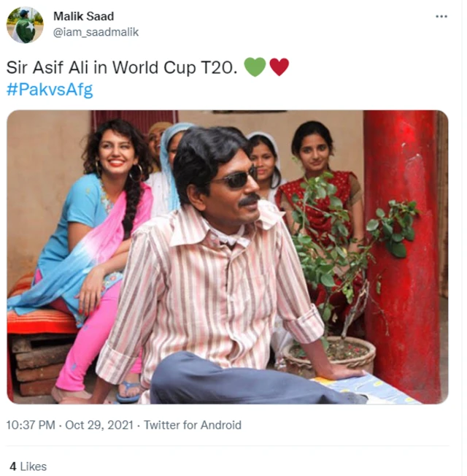The image size is (467, 476).
Task: Click the 10:37 PM timestamp
Action: pyautogui.click(x=31, y=425)
